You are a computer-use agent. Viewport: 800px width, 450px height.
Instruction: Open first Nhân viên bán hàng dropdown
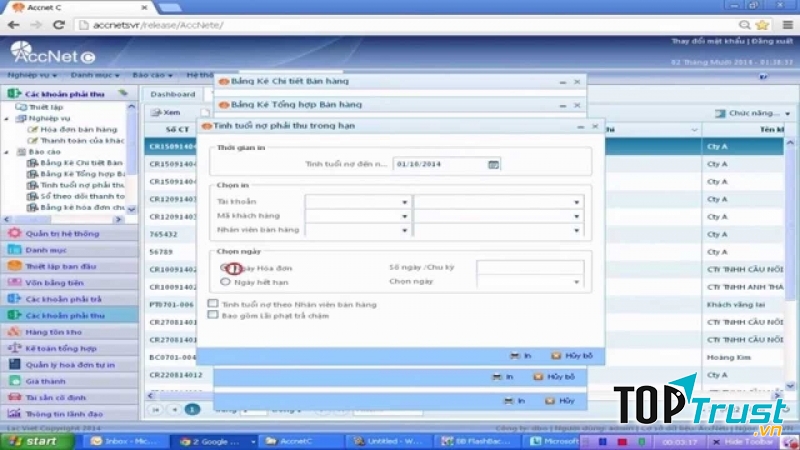coord(404,231)
